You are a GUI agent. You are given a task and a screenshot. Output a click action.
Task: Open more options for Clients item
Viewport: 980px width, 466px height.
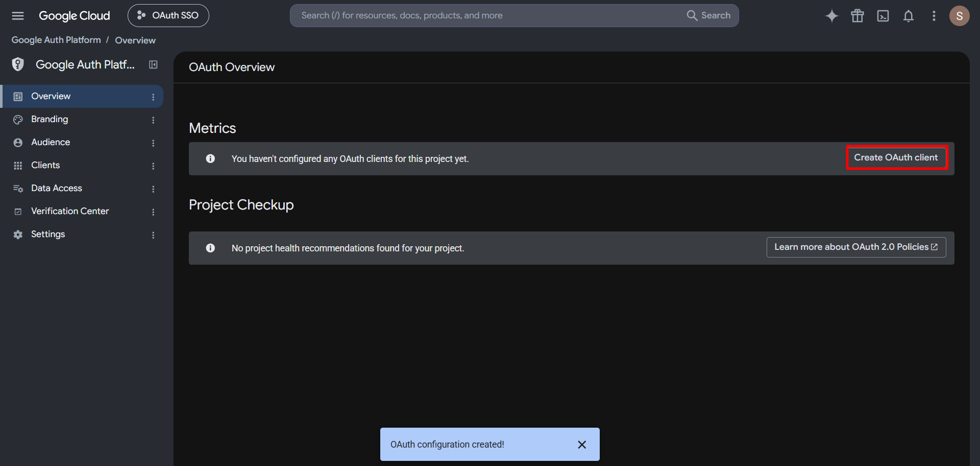pyautogui.click(x=153, y=166)
